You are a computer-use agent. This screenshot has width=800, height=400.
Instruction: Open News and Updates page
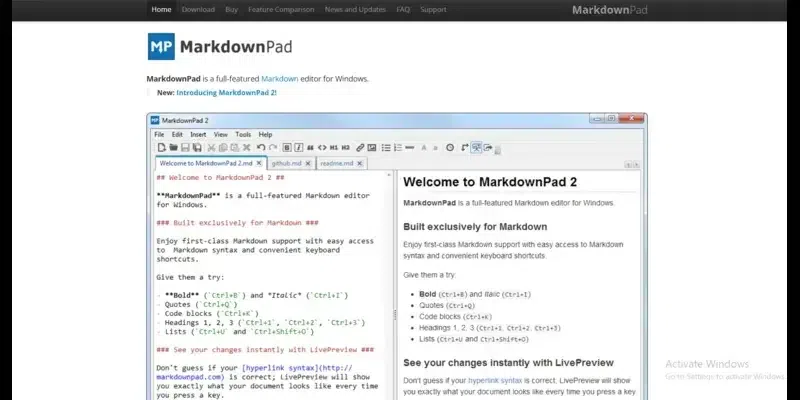click(x=355, y=9)
